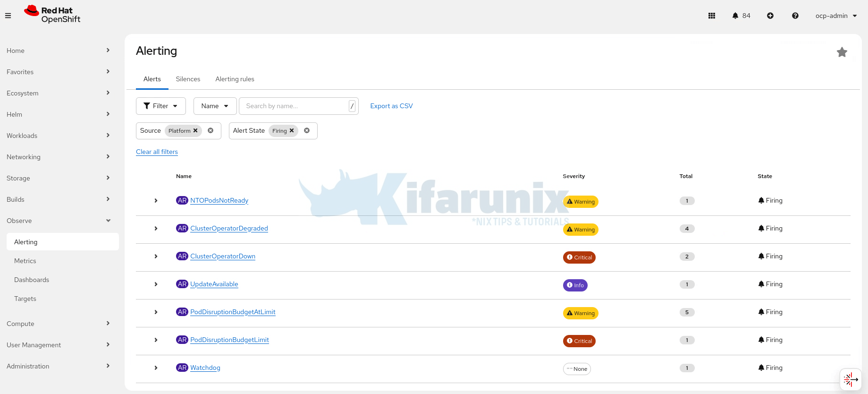
Task: Switch to the Alerting rules tab
Action: (235, 79)
